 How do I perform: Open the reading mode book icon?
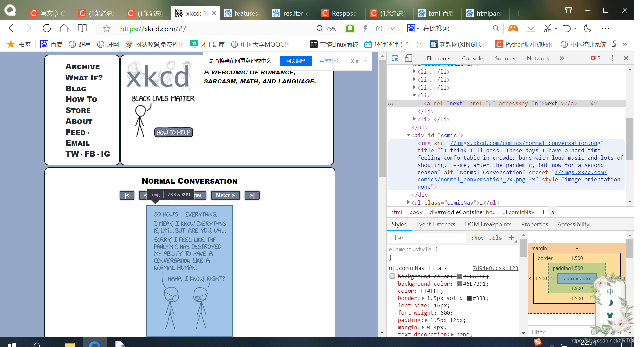pyautogui.click(x=82, y=28)
